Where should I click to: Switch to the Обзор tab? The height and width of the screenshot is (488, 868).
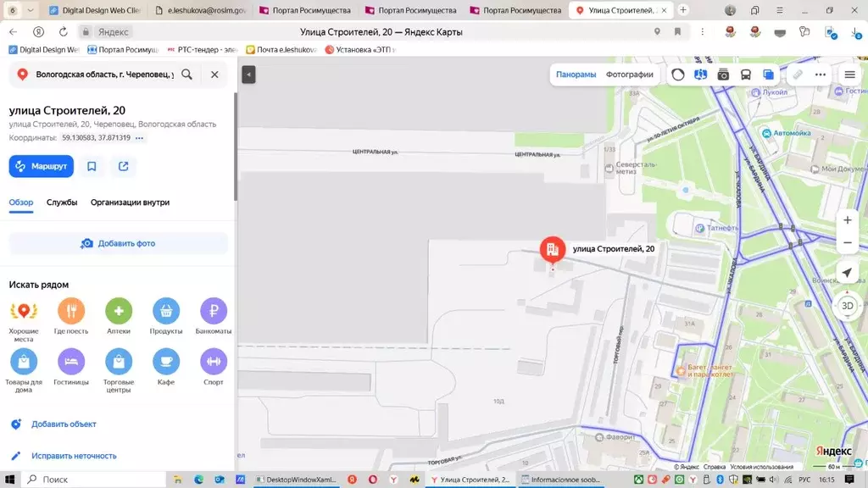click(x=21, y=202)
